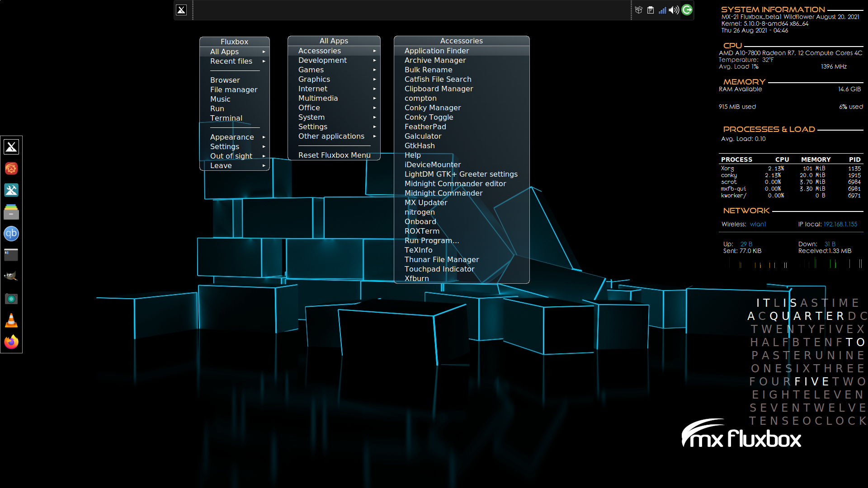This screenshot has width=868, height=488.
Task: Launch iDeviceMounter
Action: (x=462, y=165)
